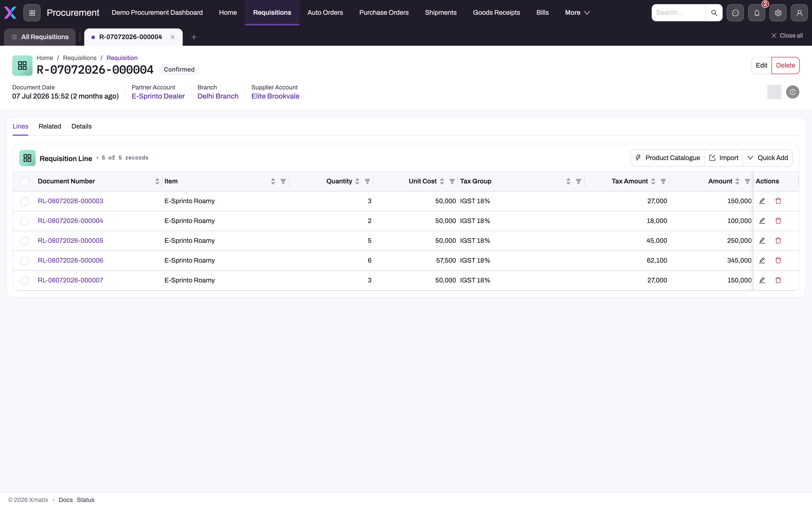Click in the Search input field

[x=679, y=13]
